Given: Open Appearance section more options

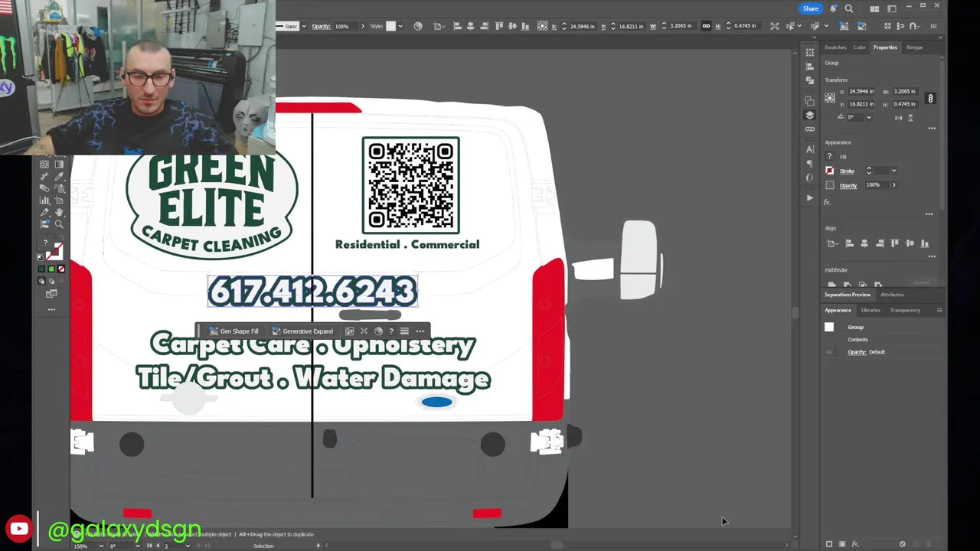Looking at the screenshot, I should 929,214.
